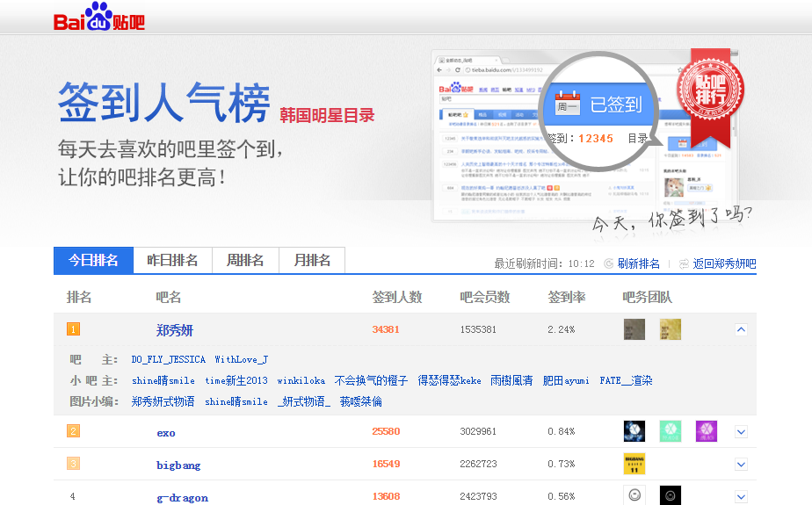Switch to 昨日排名 tab

[172, 260]
